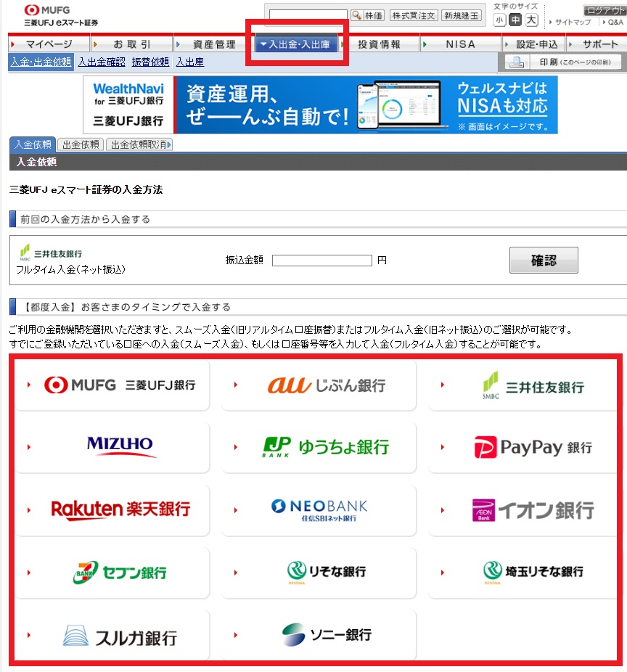Select the Rakuten 楽天銀行 bank logo
Image resolution: width=627 pixels, height=672 pixels.
[x=120, y=509]
